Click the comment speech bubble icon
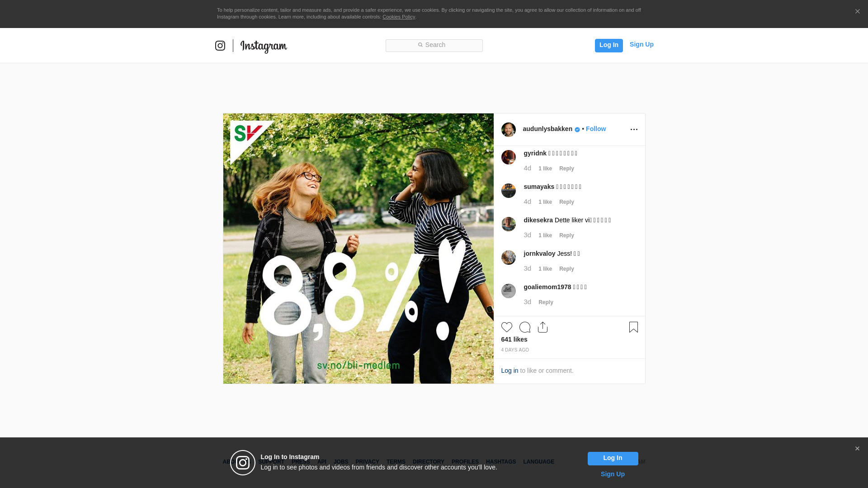 [x=525, y=327]
